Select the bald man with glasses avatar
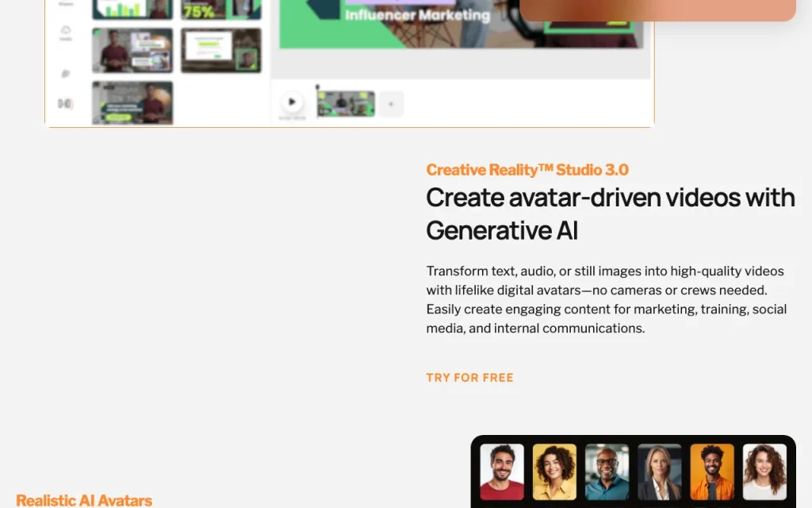812x508 pixels. pos(607,471)
